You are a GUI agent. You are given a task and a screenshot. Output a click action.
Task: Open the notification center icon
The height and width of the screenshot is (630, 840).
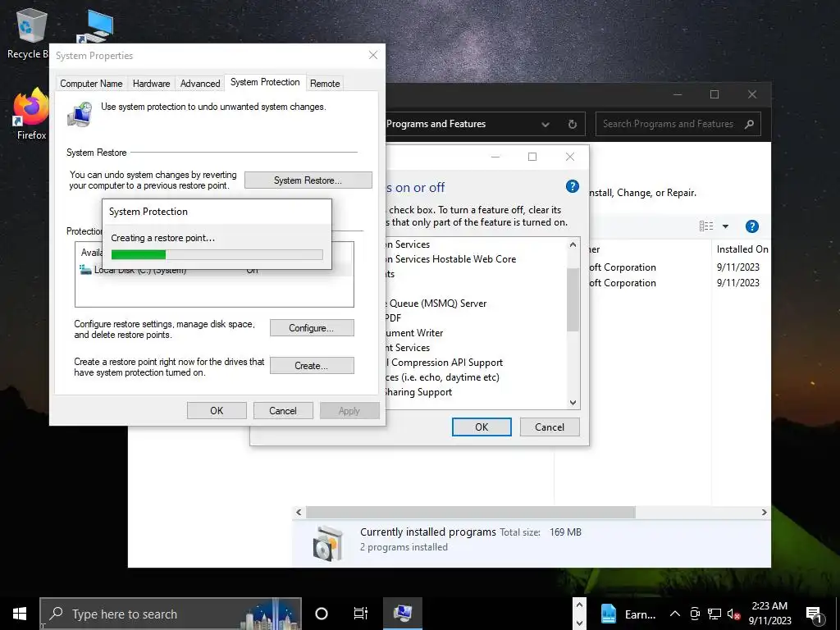(x=815, y=614)
